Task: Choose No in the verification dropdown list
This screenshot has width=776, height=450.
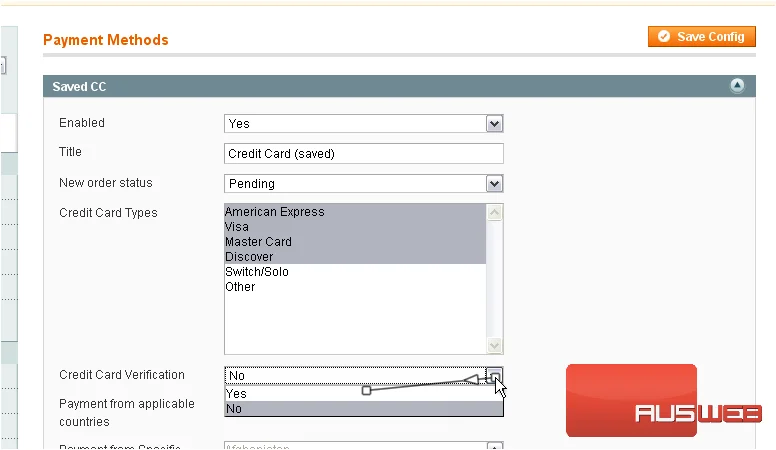Action: point(364,408)
